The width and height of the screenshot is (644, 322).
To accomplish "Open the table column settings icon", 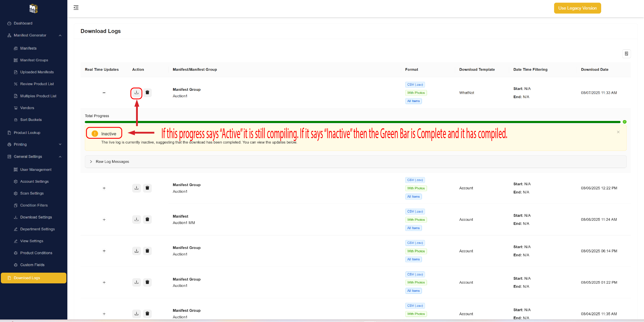I will coord(626,54).
